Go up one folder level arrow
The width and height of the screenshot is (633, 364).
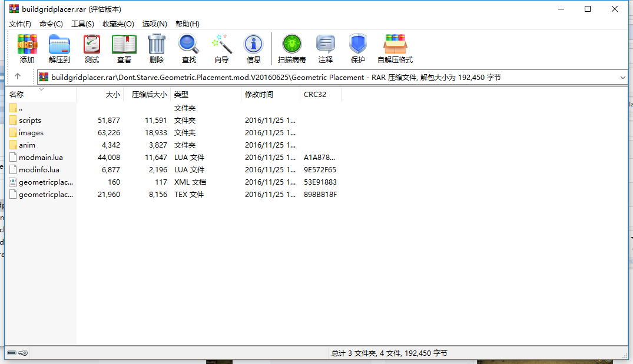17,76
